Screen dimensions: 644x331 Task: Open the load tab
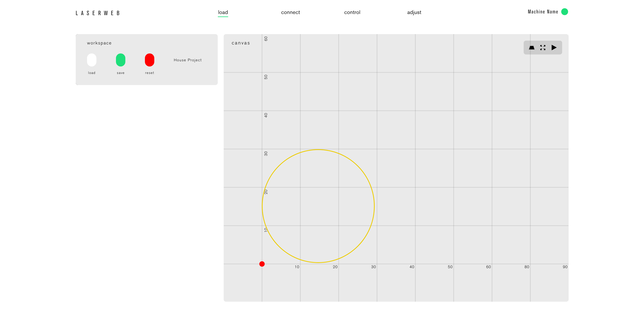223,12
